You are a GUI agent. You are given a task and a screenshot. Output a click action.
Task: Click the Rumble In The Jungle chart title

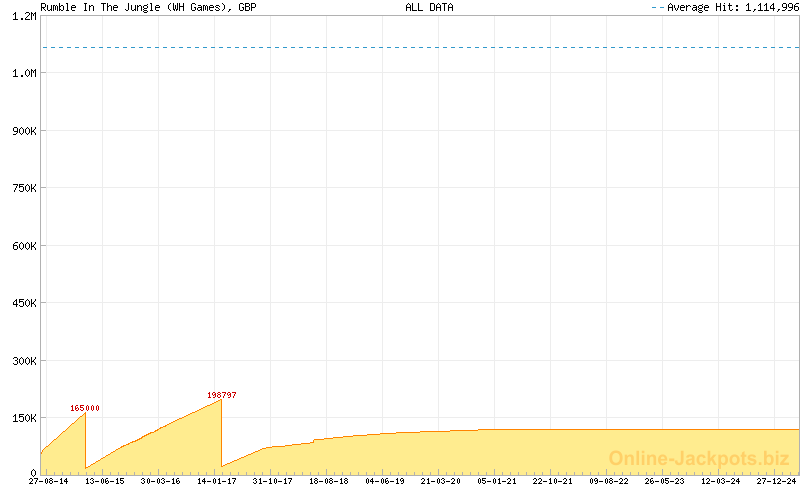[148, 7]
